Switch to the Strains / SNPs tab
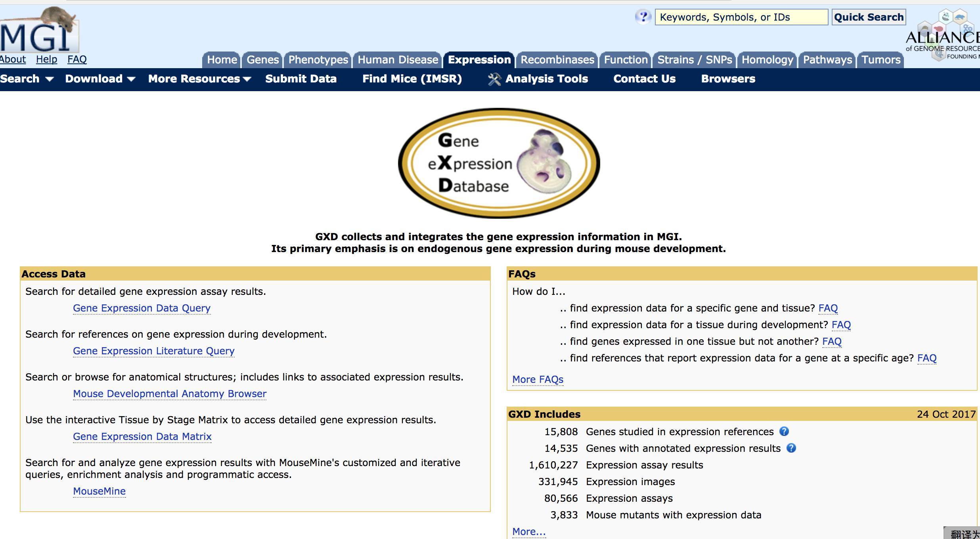This screenshot has height=539, width=980. 695,60
